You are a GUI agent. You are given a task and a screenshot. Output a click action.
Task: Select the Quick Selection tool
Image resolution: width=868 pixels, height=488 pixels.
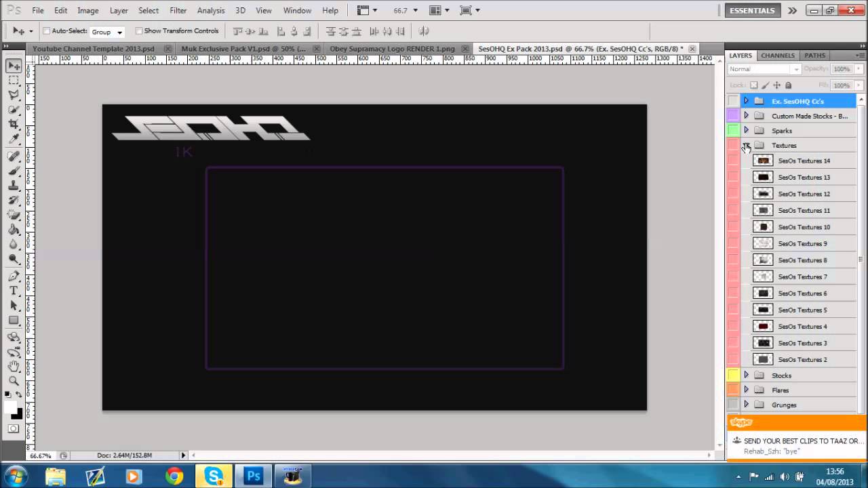(x=14, y=110)
